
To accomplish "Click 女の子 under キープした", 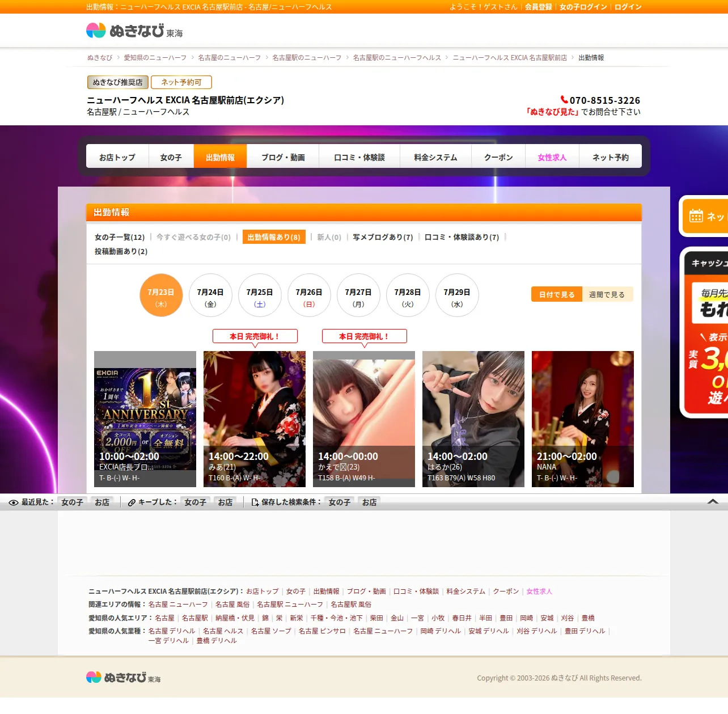I will [x=196, y=502].
